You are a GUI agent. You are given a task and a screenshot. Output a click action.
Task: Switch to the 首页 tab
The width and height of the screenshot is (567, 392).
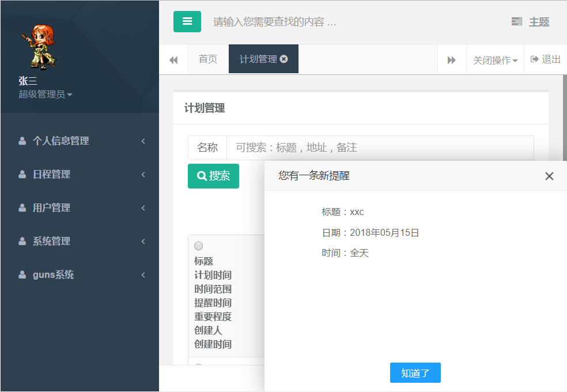click(208, 59)
